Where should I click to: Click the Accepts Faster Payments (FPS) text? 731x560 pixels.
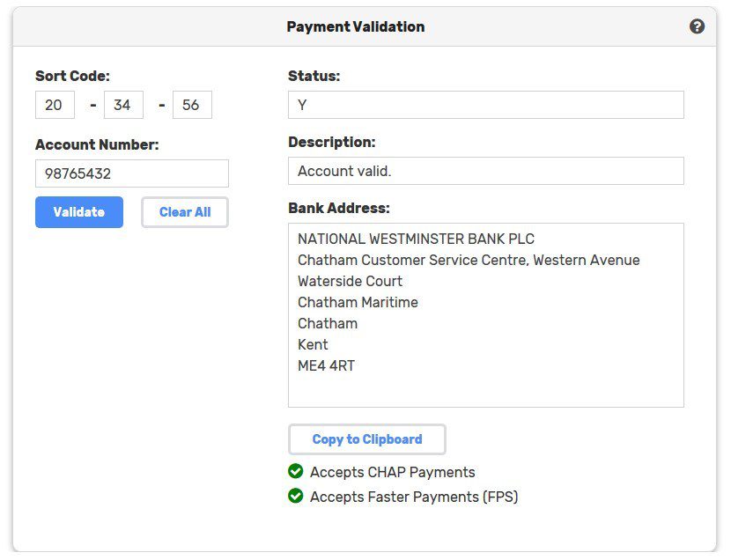414,497
